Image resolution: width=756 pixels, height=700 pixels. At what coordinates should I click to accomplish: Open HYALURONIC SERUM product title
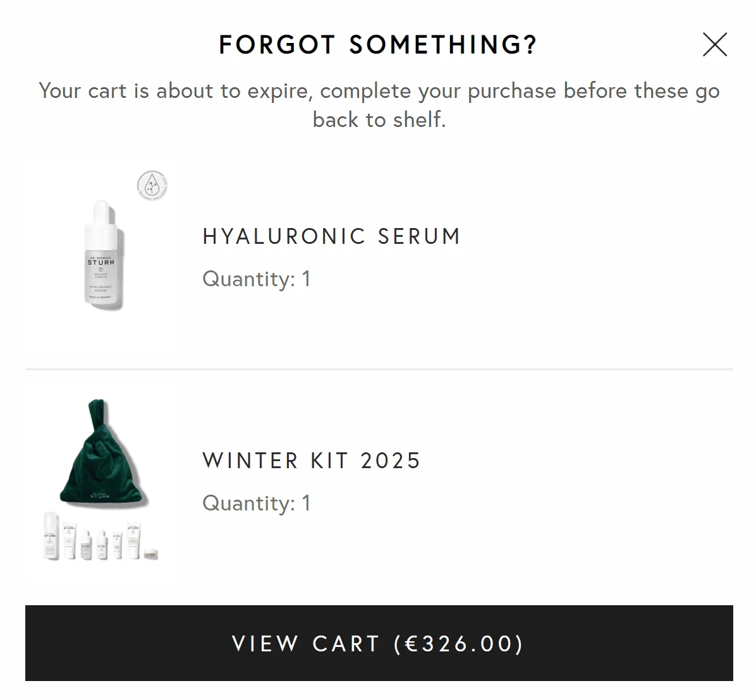point(330,236)
